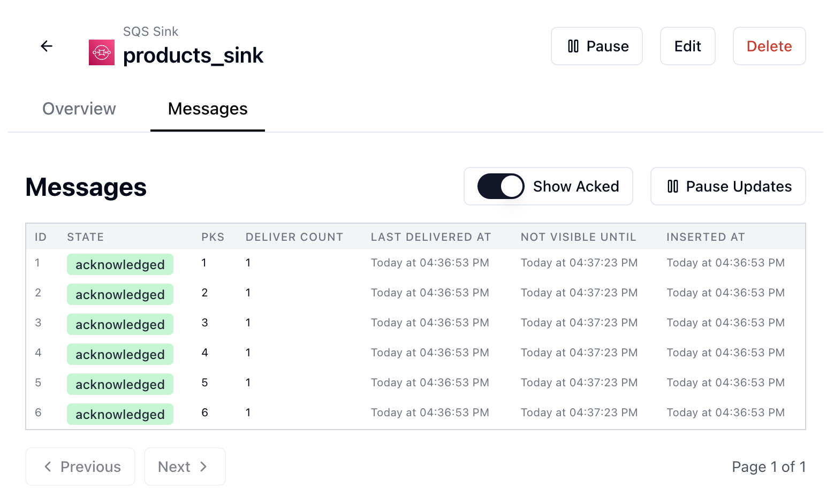This screenshot has width=834, height=504.
Task: Switch to the Overview tab
Action: tap(79, 109)
